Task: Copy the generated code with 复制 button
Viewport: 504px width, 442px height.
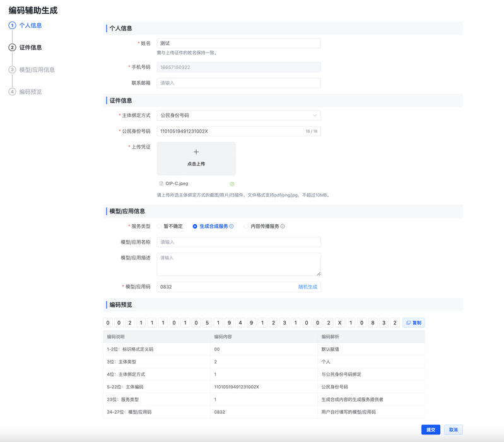Action: 414,323
